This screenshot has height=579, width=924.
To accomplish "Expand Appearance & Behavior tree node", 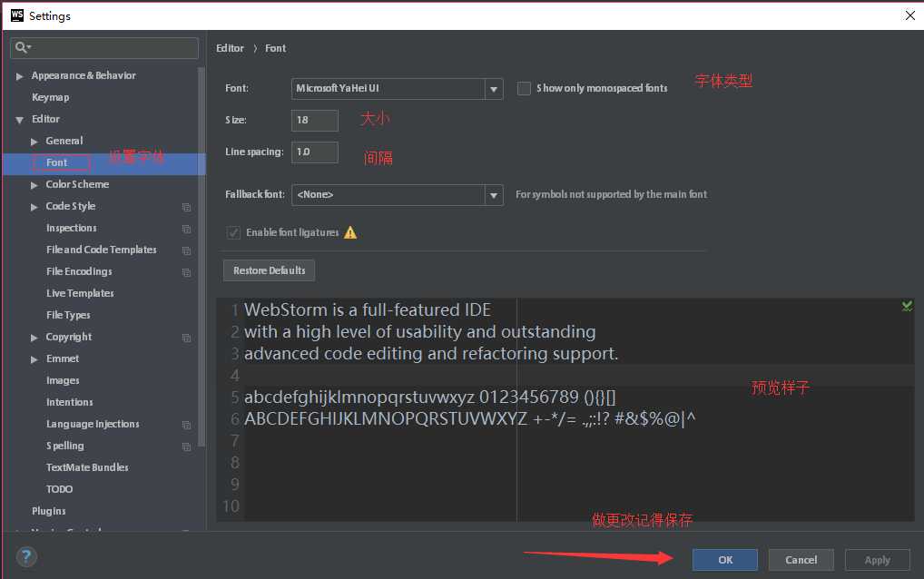I will tap(19, 76).
